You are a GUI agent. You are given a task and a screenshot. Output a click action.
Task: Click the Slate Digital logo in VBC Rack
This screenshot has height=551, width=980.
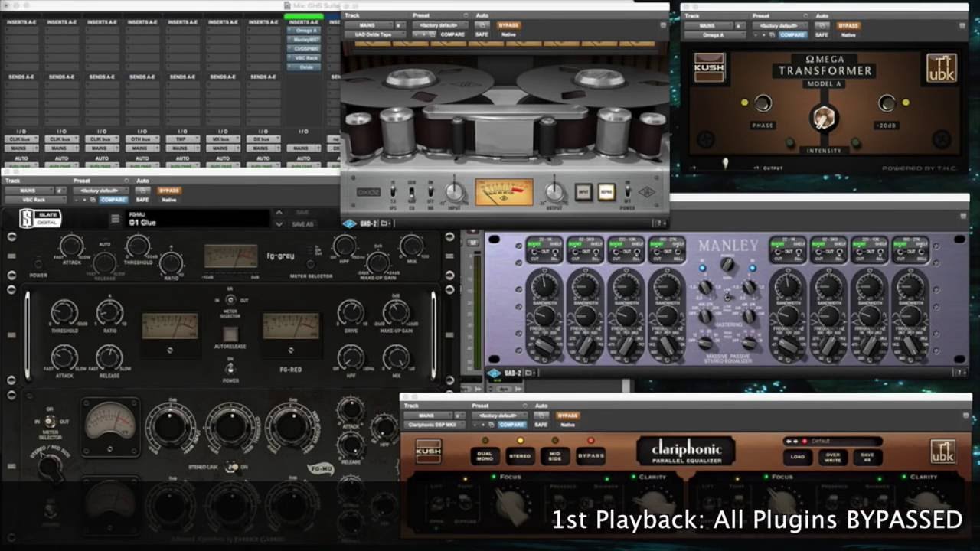point(41,219)
